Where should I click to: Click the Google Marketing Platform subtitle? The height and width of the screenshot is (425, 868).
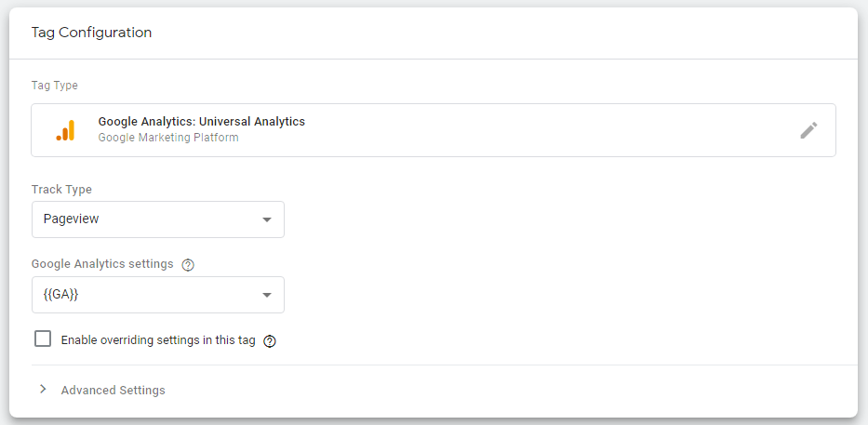click(167, 138)
